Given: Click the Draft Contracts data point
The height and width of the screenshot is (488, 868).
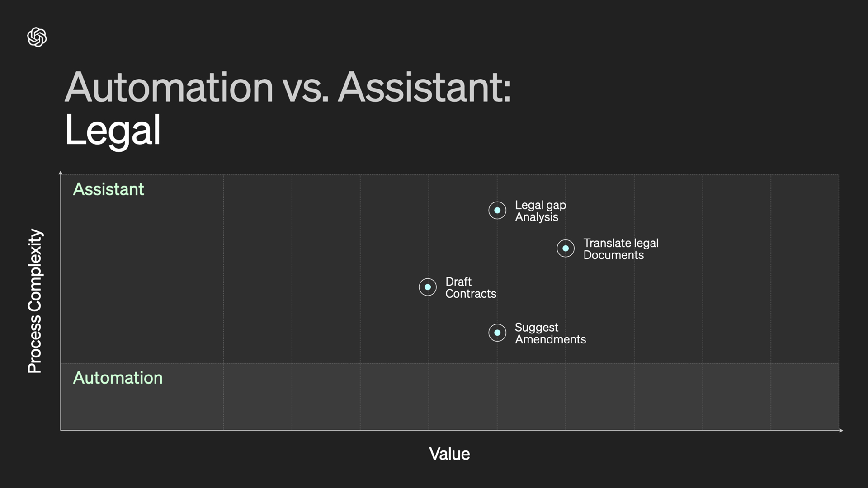Looking at the screenshot, I should tap(428, 287).
